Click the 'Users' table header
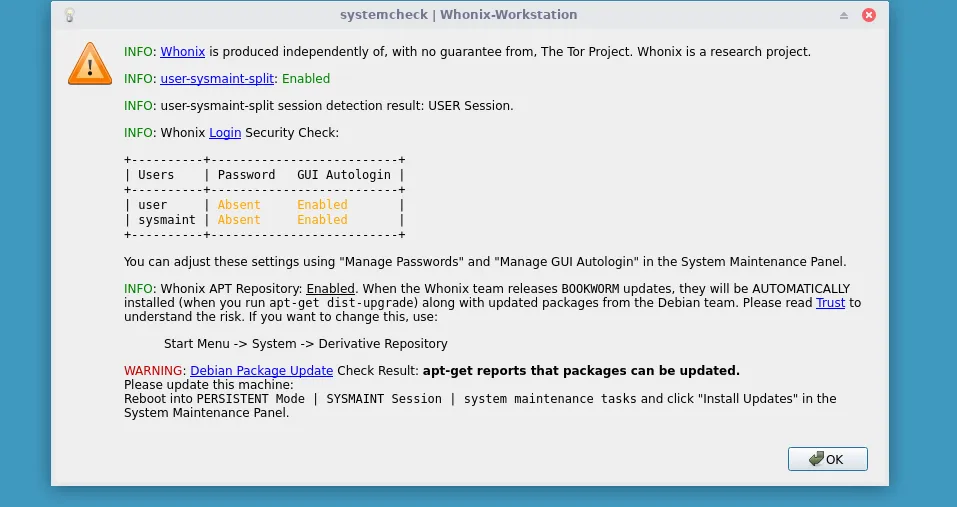This screenshot has height=507, width=957. [x=156, y=174]
